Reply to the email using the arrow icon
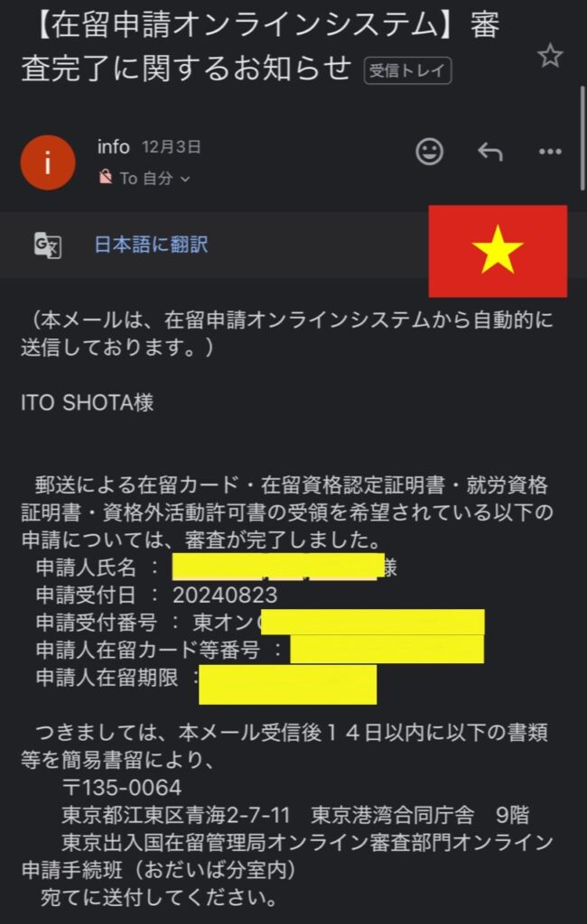The image size is (587, 924). [490, 152]
